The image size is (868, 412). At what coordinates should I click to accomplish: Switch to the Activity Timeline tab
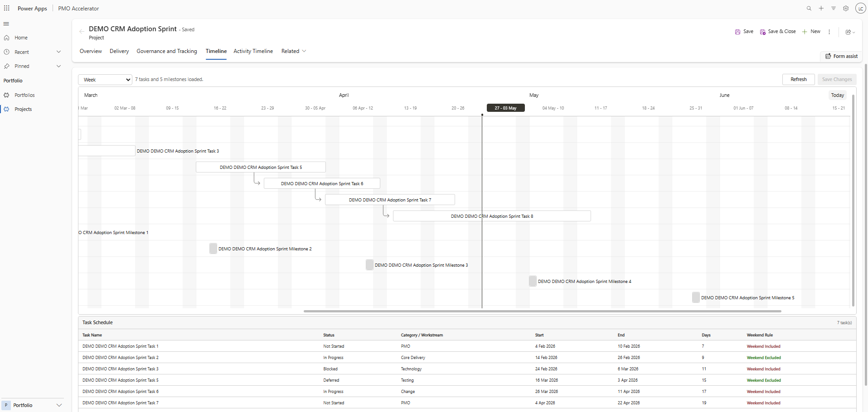253,51
